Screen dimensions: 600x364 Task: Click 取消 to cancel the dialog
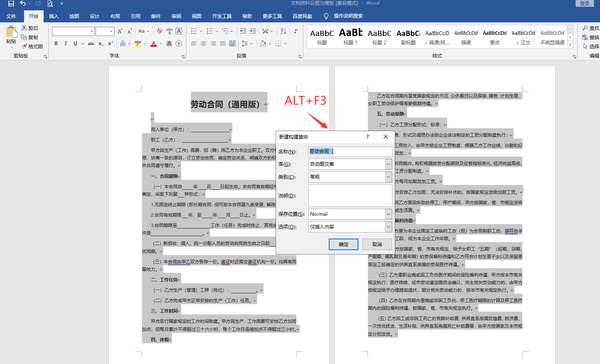pyautogui.click(x=377, y=245)
